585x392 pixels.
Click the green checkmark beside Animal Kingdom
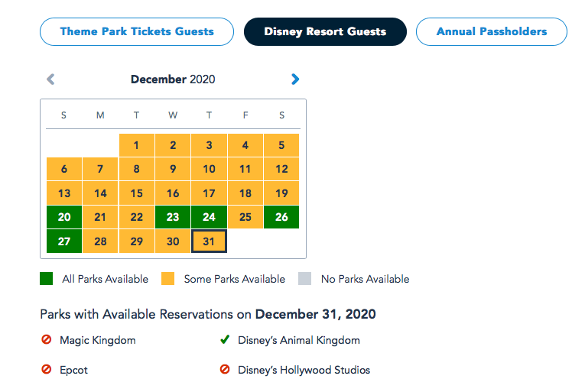point(225,340)
